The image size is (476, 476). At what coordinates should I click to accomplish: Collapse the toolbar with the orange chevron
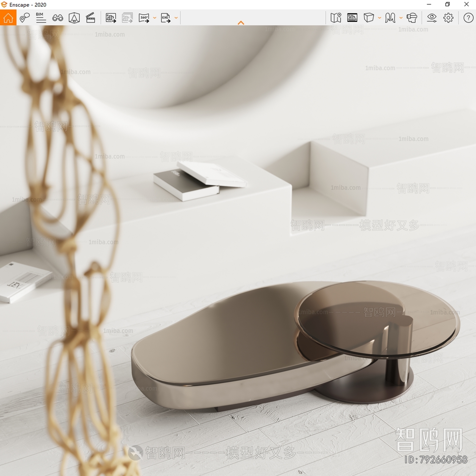pyautogui.click(x=241, y=23)
